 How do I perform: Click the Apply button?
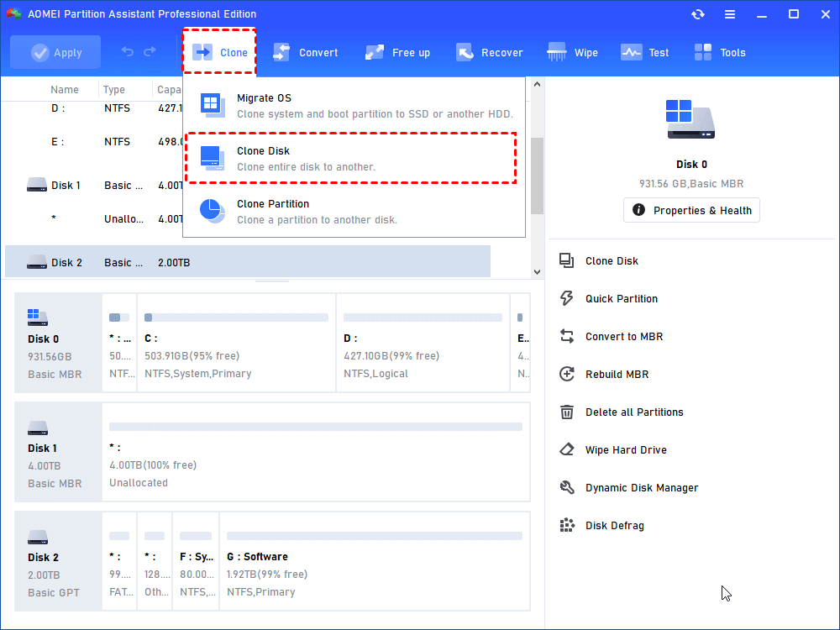pos(55,52)
